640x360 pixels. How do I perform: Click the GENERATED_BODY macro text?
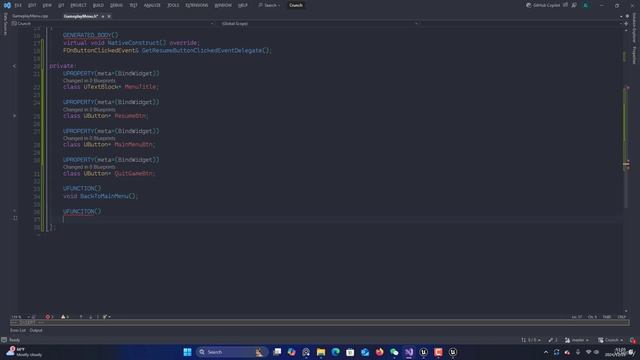(87, 35)
